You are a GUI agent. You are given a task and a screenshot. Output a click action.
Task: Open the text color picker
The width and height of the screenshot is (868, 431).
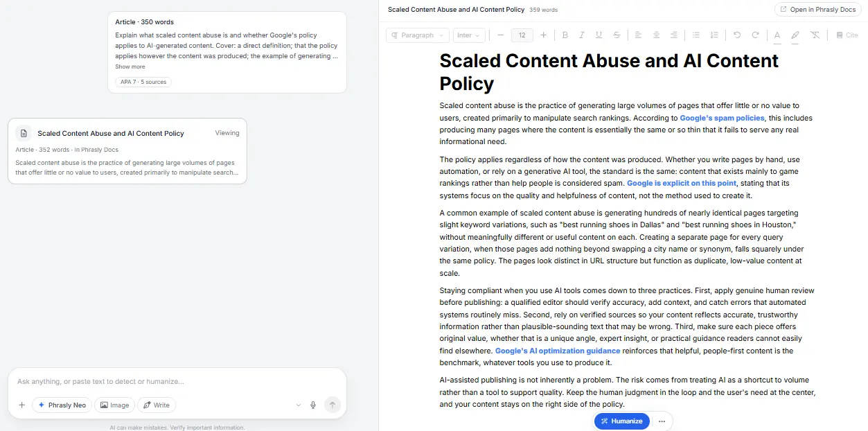(x=777, y=35)
